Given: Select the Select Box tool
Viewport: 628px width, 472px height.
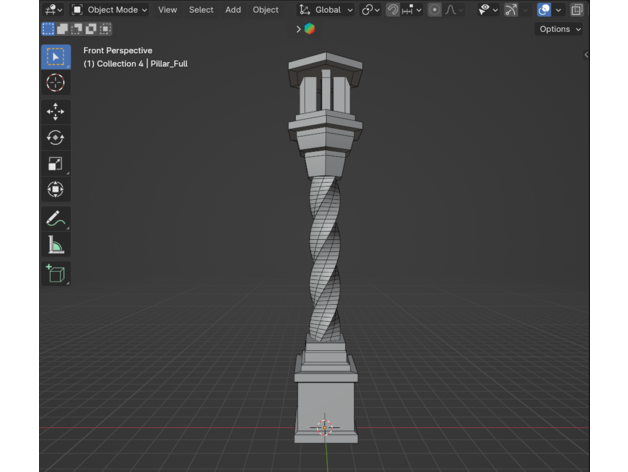Looking at the screenshot, I should (x=55, y=57).
